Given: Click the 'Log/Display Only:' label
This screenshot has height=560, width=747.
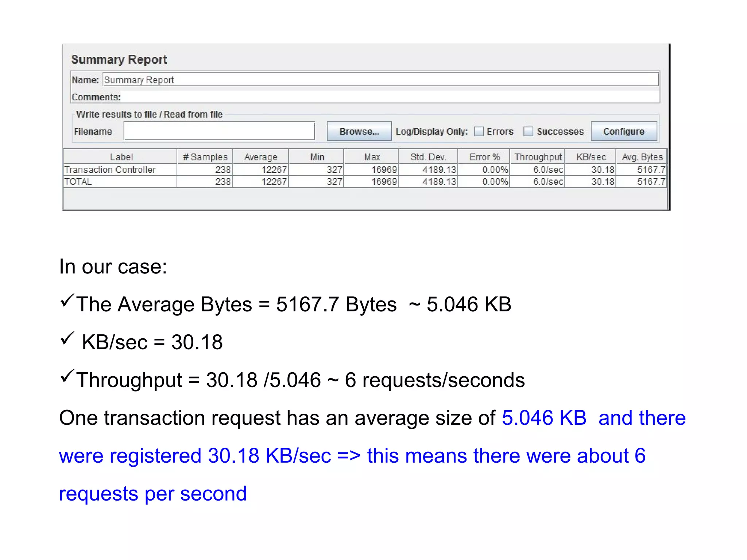Looking at the screenshot, I should 431,131.
